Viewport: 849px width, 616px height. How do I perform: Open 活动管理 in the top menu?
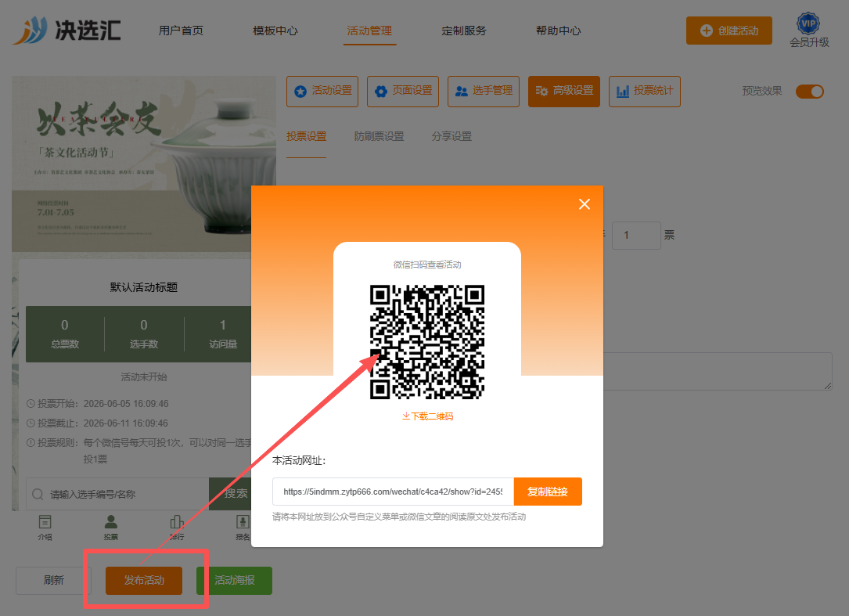(x=369, y=31)
